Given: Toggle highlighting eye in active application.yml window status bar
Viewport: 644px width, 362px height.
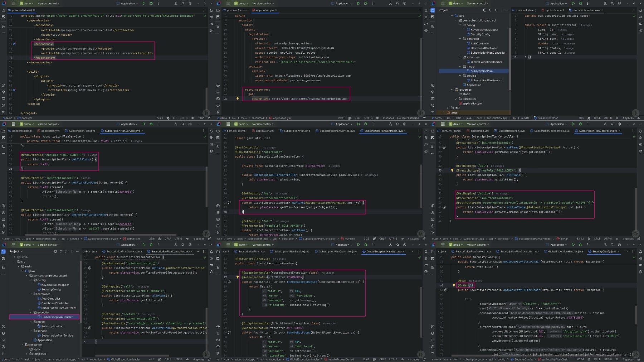Looking at the screenshot, I should pos(377,118).
